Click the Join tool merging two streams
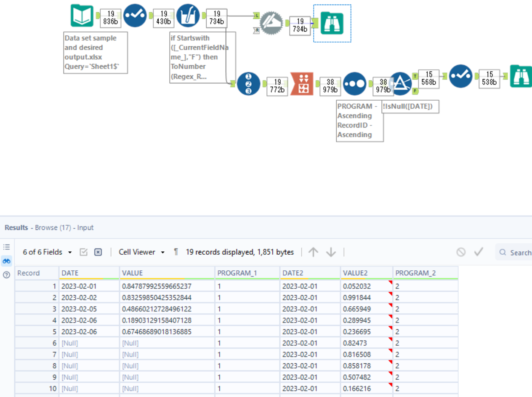The image size is (532, 397). coord(271,23)
